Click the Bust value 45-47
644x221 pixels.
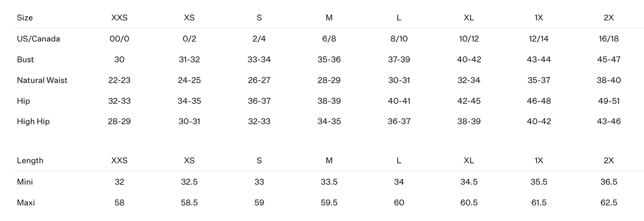point(609,60)
